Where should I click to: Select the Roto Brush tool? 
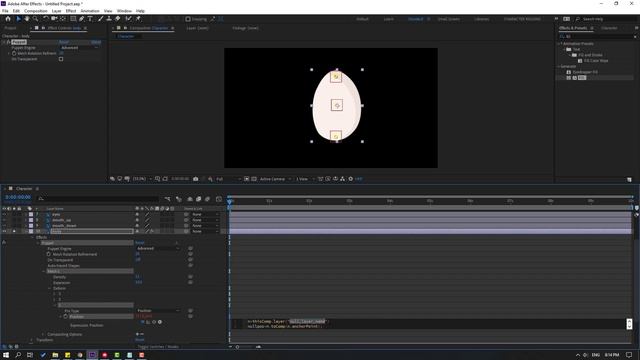tap(129, 19)
